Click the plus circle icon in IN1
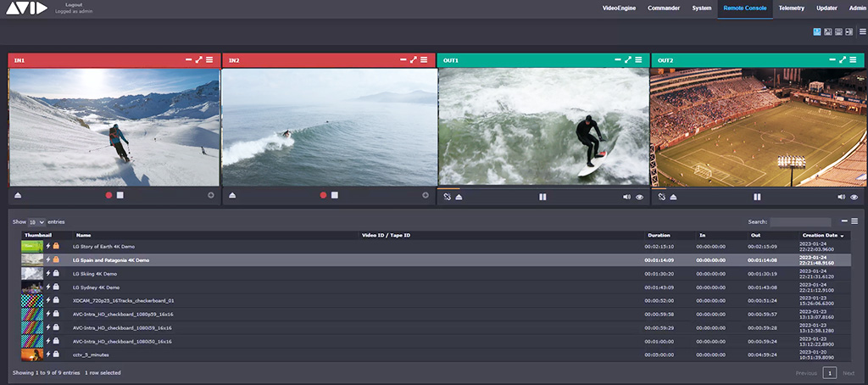 211,196
